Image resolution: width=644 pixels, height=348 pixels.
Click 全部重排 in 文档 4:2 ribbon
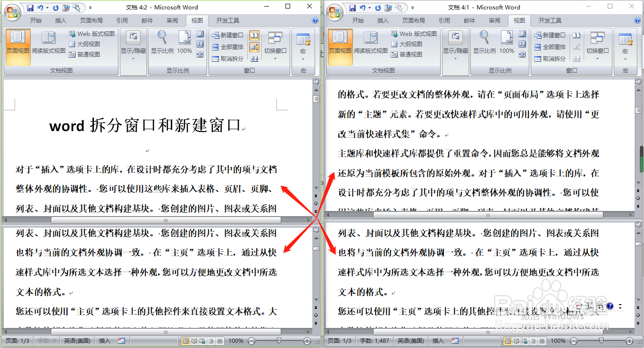(228, 47)
